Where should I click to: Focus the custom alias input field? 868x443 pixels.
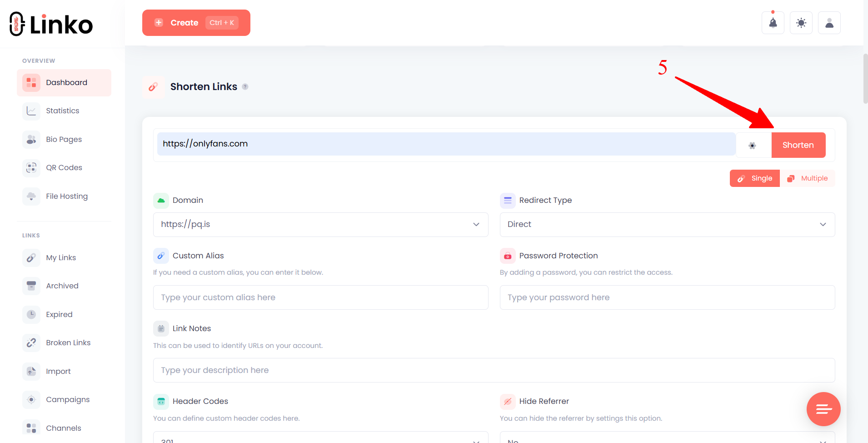pyautogui.click(x=320, y=297)
